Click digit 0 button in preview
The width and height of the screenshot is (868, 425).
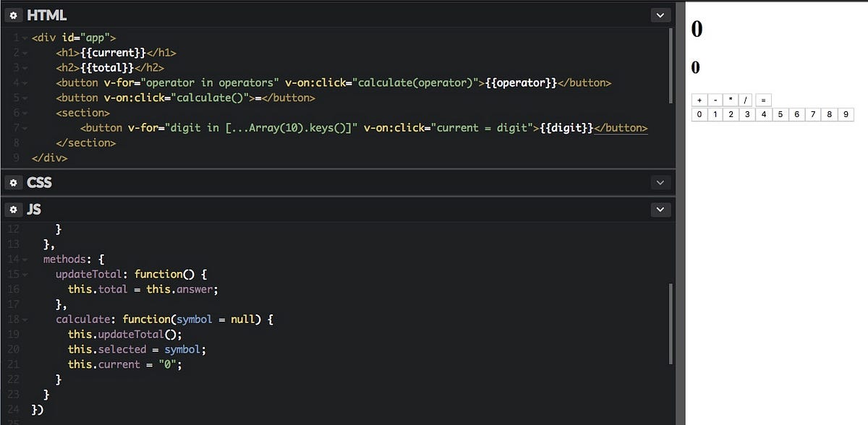(699, 114)
